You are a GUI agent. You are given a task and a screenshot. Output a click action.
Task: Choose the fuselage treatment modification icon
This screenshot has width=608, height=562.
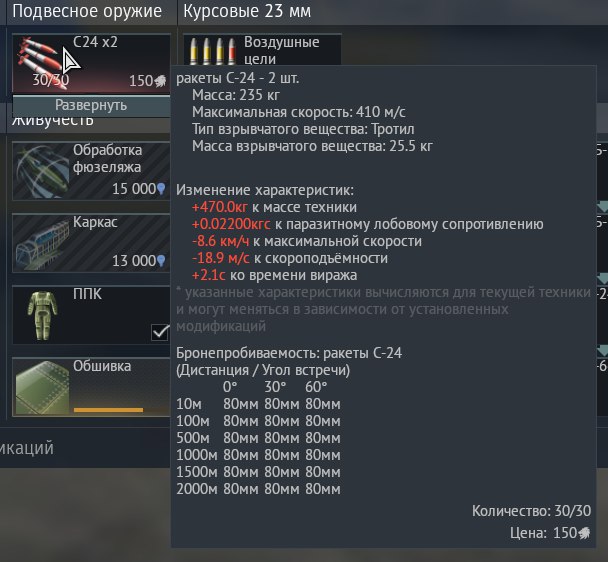[x=42, y=171]
